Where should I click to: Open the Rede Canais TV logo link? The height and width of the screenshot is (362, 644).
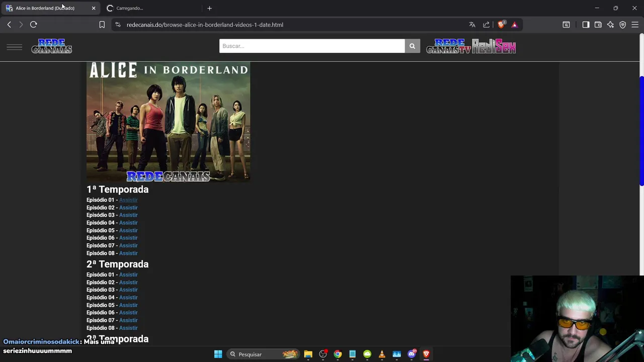tap(449, 46)
